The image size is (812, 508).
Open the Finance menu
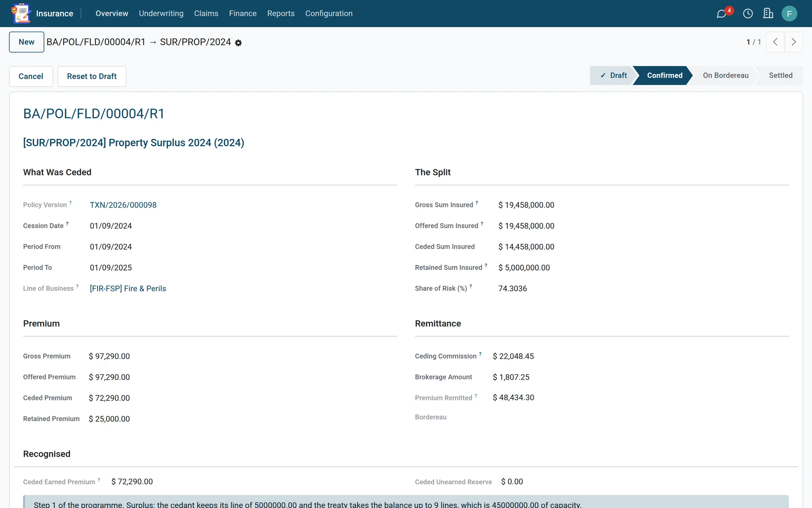tap(243, 14)
